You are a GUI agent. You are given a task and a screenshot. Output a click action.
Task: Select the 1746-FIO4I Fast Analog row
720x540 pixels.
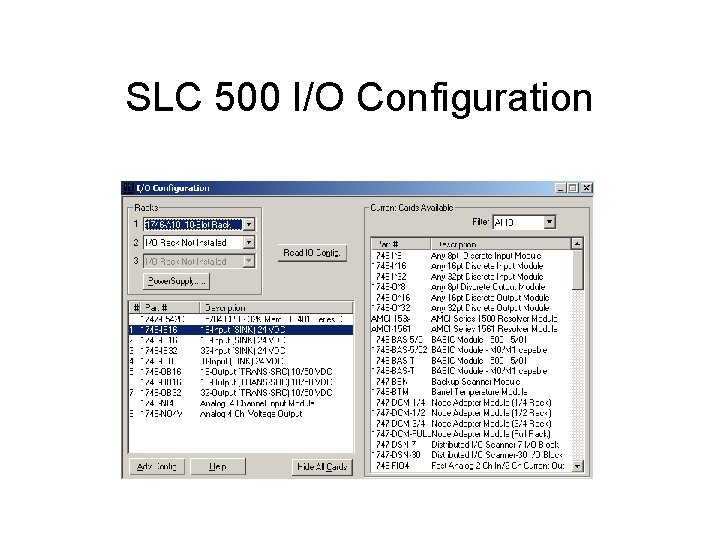pyautogui.click(x=471, y=466)
